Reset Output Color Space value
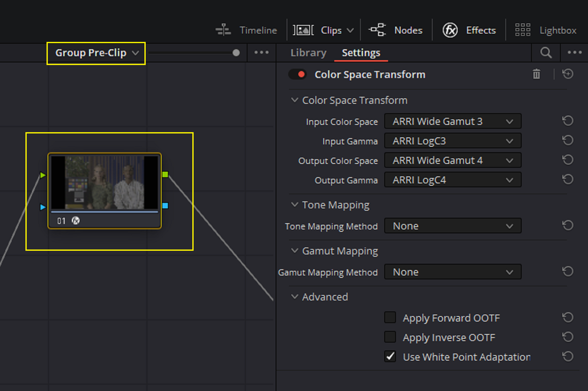The image size is (588, 391). tap(567, 160)
